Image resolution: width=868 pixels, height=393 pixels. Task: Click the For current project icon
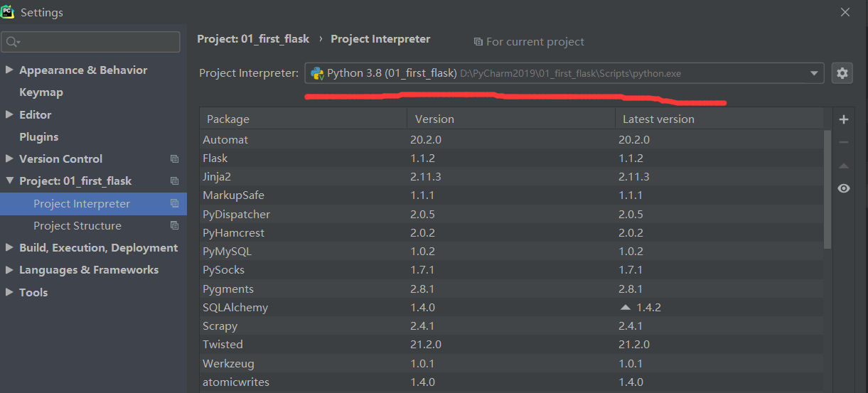[478, 42]
